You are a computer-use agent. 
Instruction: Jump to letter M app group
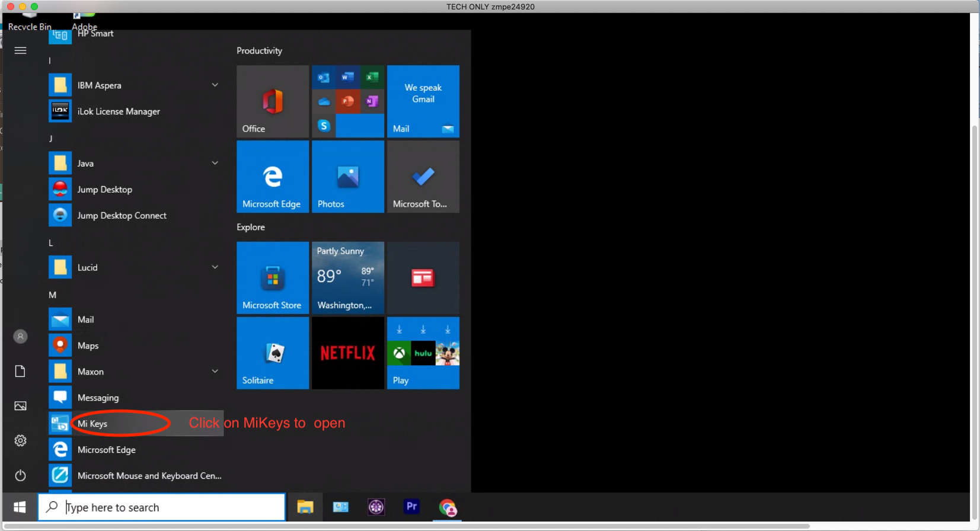(53, 295)
